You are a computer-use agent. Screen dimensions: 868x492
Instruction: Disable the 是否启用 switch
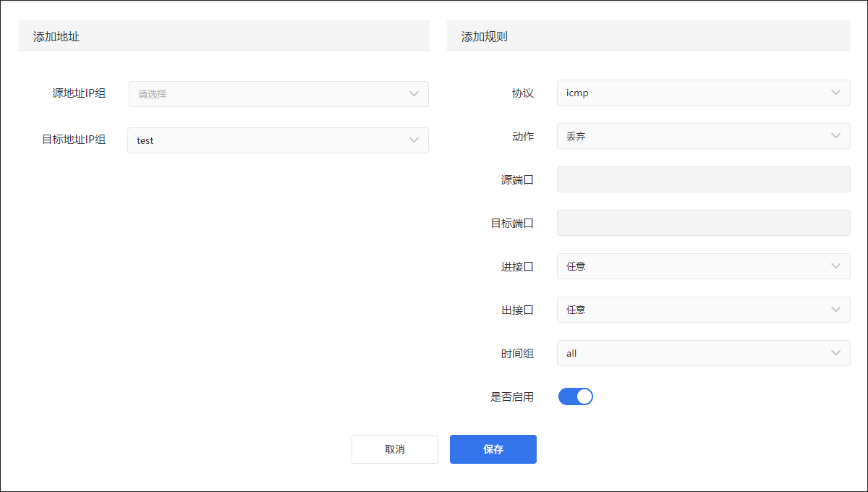pyautogui.click(x=576, y=396)
